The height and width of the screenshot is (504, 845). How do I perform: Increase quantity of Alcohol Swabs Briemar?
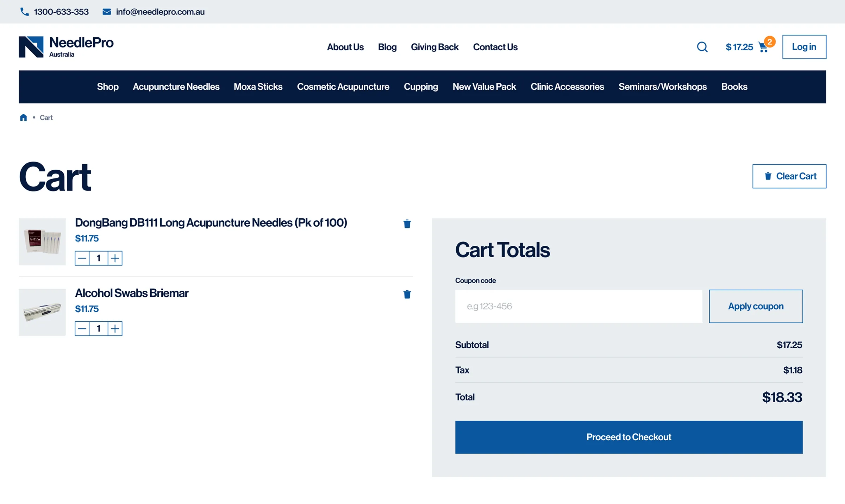(x=115, y=329)
